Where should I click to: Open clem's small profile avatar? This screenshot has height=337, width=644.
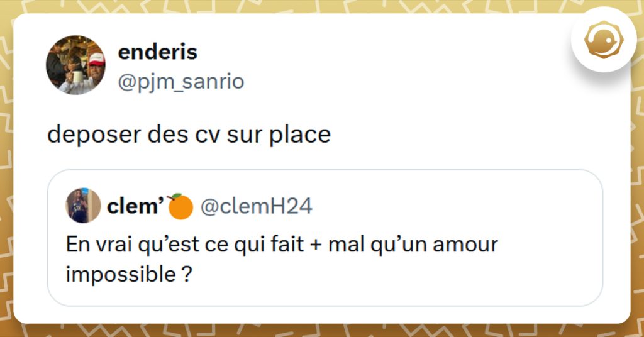[x=83, y=206]
